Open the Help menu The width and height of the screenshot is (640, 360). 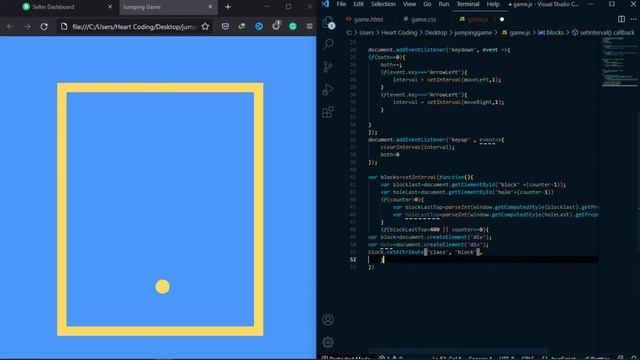coord(493,4)
